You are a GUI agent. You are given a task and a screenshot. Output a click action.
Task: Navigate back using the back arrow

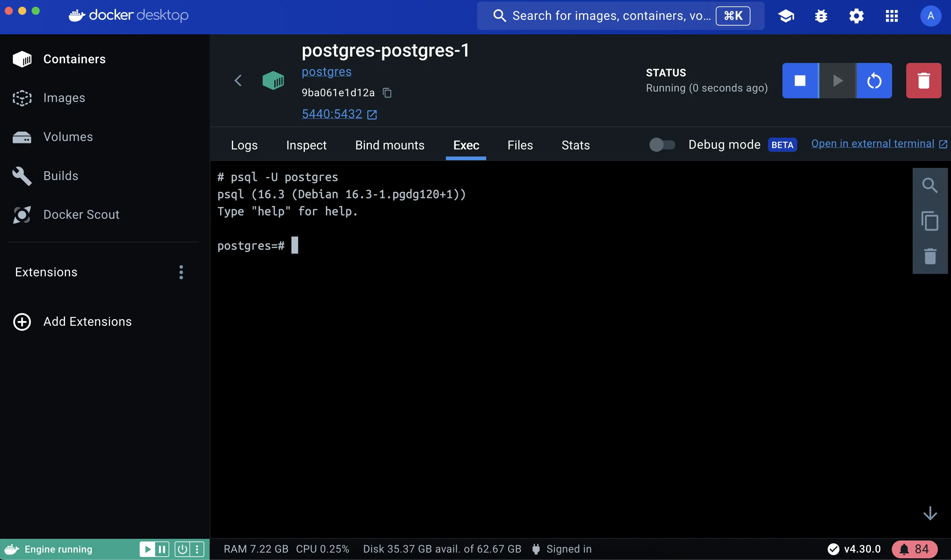click(x=238, y=80)
